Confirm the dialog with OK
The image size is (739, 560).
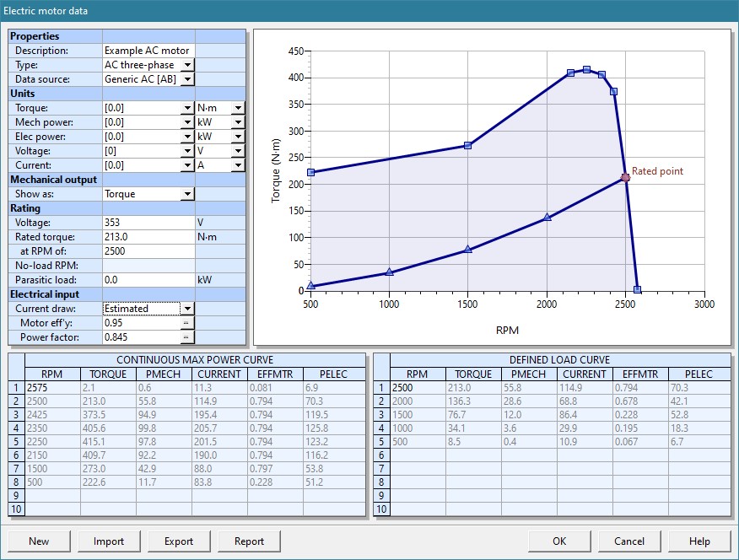click(x=559, y=541)
